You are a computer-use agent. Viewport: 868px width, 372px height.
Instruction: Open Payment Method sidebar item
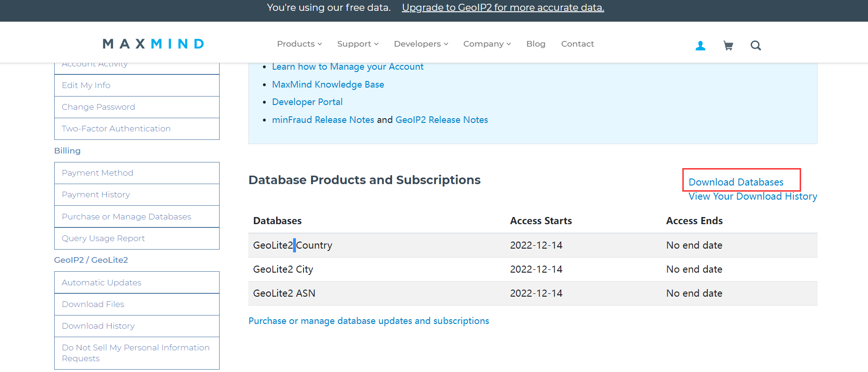tap(98, 173)
